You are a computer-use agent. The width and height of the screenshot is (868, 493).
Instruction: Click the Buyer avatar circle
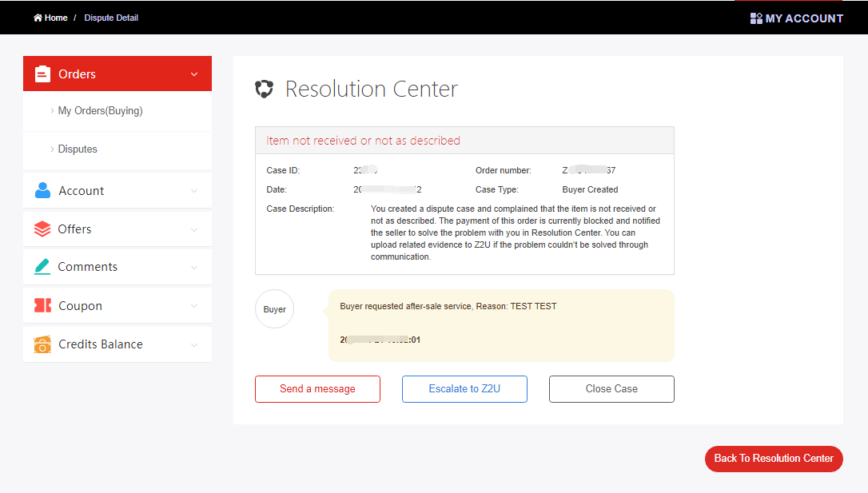click(x=274, y=309)
